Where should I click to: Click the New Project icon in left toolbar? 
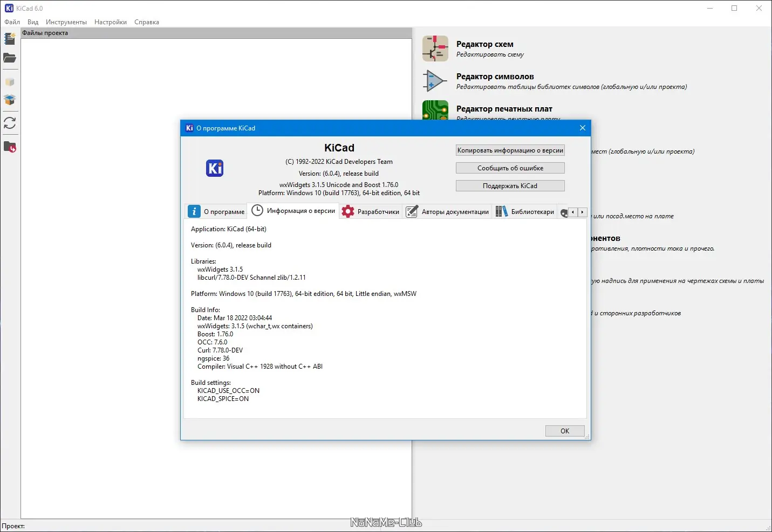point(10,39)
